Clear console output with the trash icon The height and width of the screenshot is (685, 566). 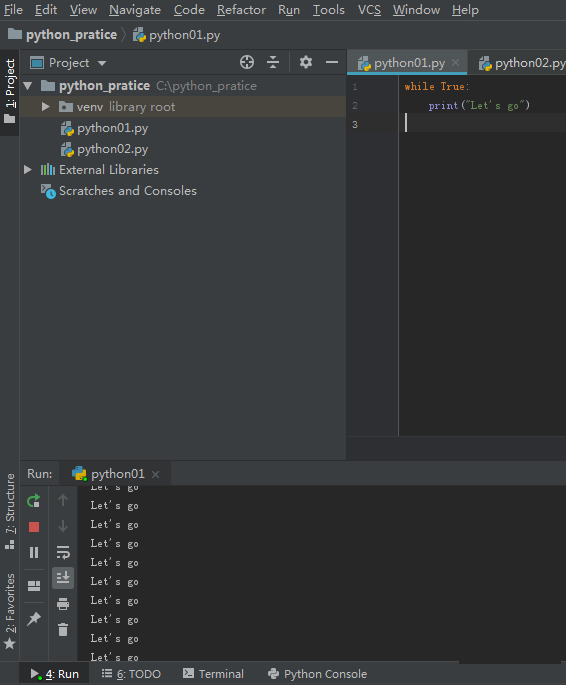pyautogui.click(x=63, y=630)
